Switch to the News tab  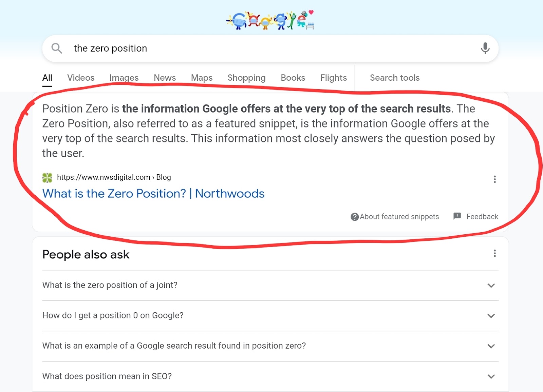pos(165,78)
